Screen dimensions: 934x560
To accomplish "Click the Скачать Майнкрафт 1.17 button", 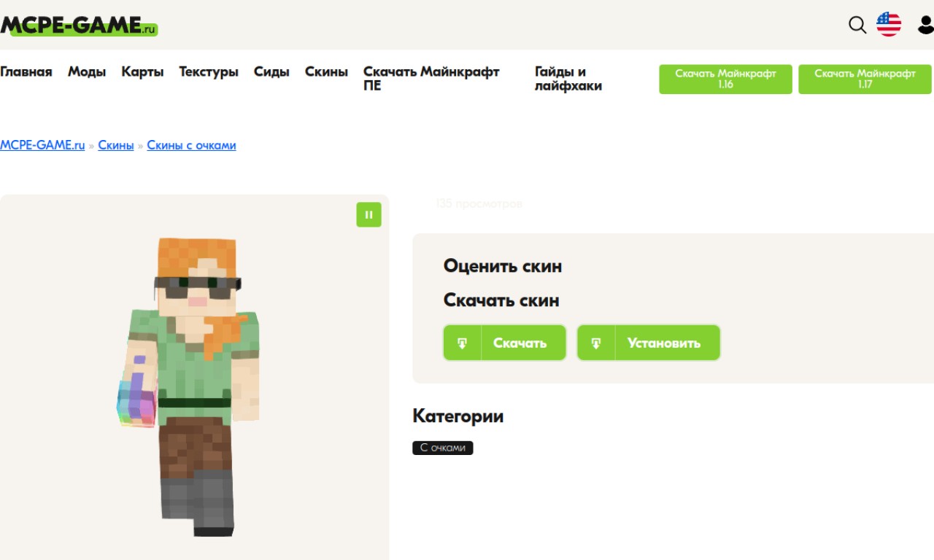I will pos(865,79).
